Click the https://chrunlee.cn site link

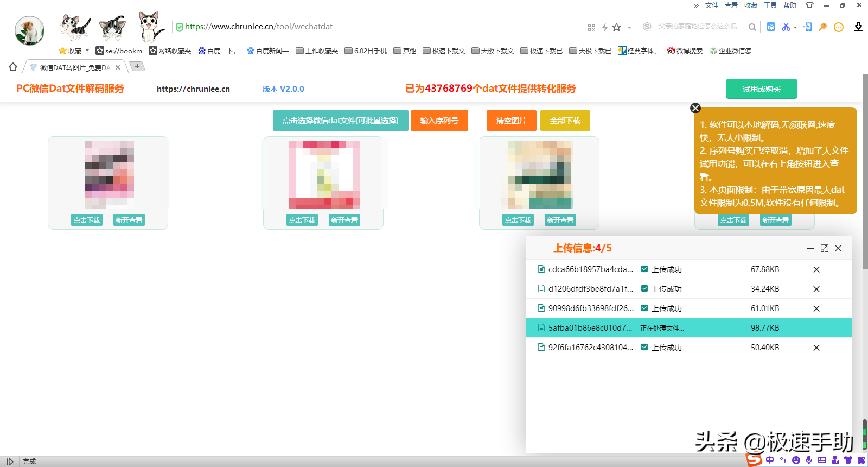[193, 89]
